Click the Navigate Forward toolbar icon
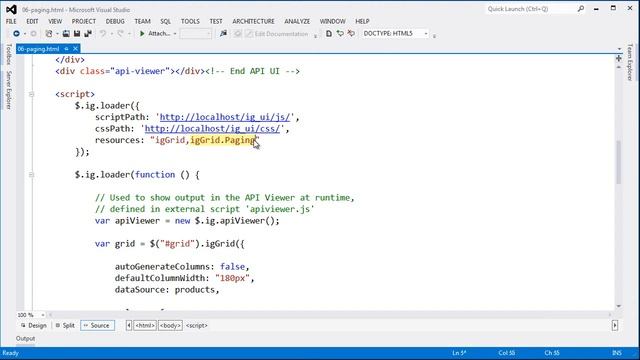The width and height of the screenshot is (640, 360). (33, 33)
